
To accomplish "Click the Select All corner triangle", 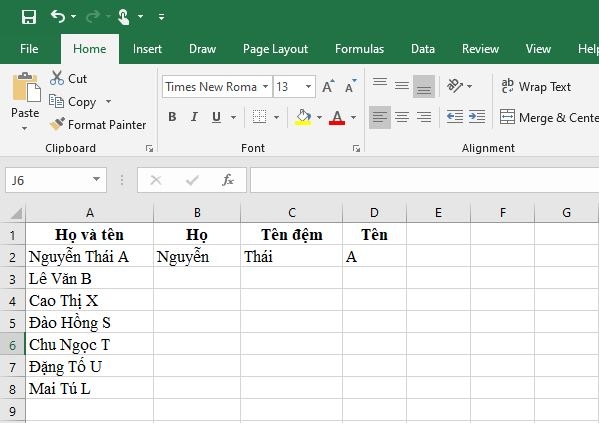I will [x=15, y=213].
